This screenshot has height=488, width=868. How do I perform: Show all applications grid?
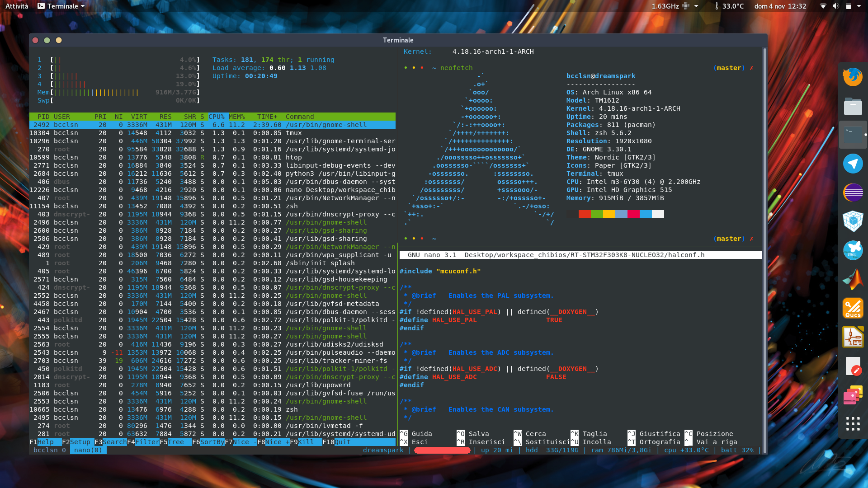(853, 424)
